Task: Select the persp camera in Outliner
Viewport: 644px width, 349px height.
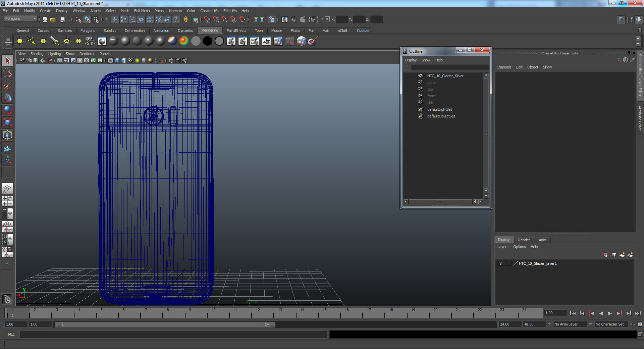Action: [x=432, y=83]
